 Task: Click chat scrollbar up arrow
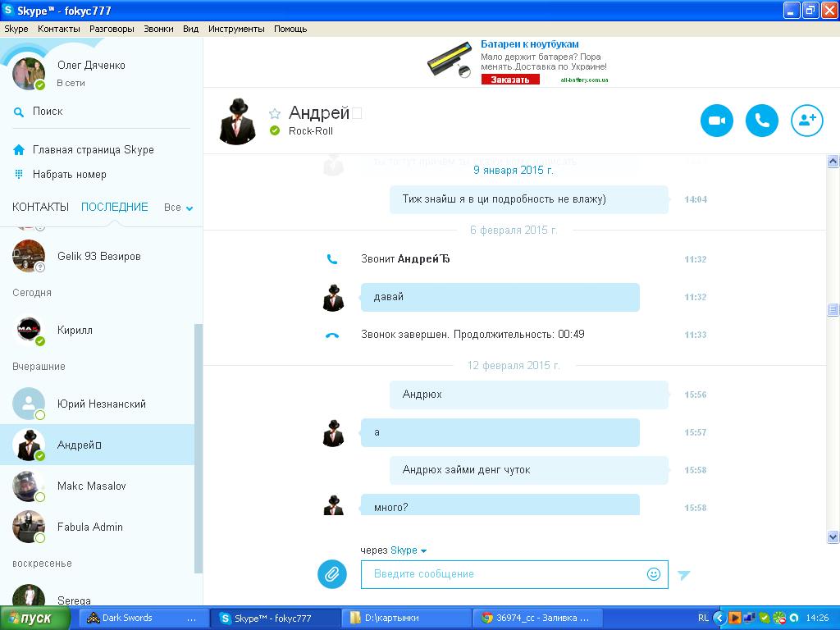pyautogui.click(x=833, y=161)
